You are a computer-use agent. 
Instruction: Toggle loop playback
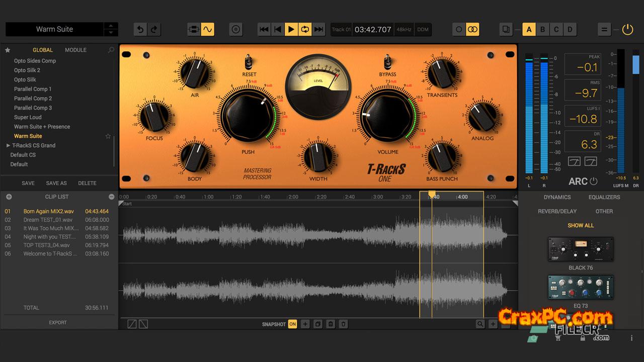305,30
